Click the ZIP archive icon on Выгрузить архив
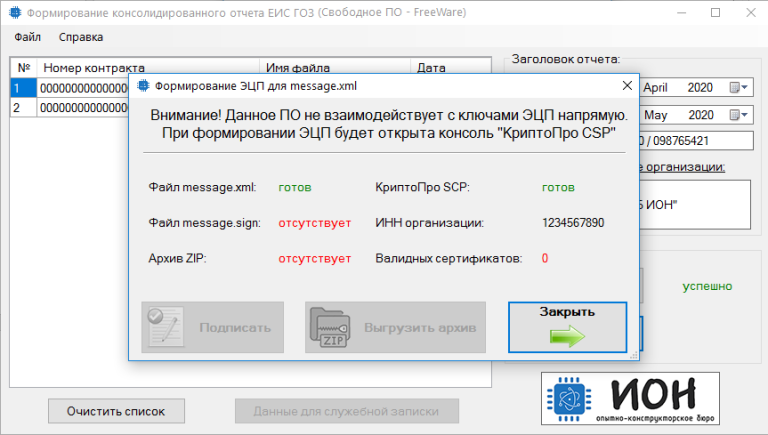 click(330, 327)
